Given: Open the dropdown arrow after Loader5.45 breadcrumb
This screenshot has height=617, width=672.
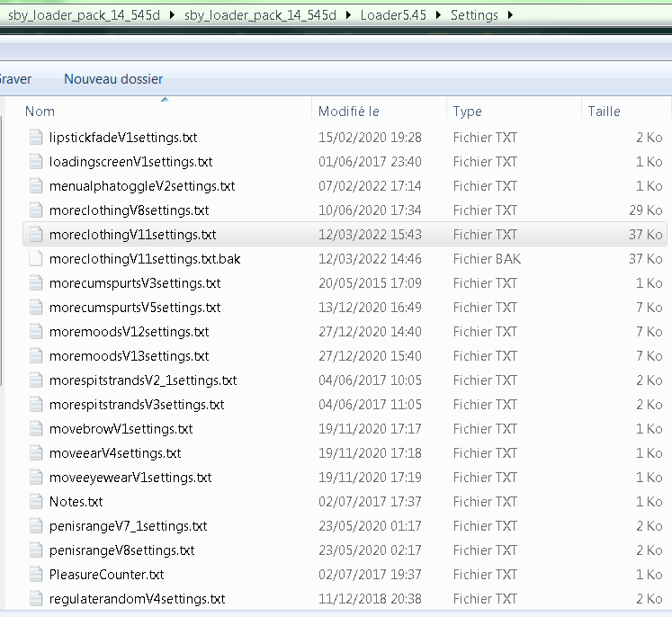Looking at the screenshot, I should pos(437,15).
